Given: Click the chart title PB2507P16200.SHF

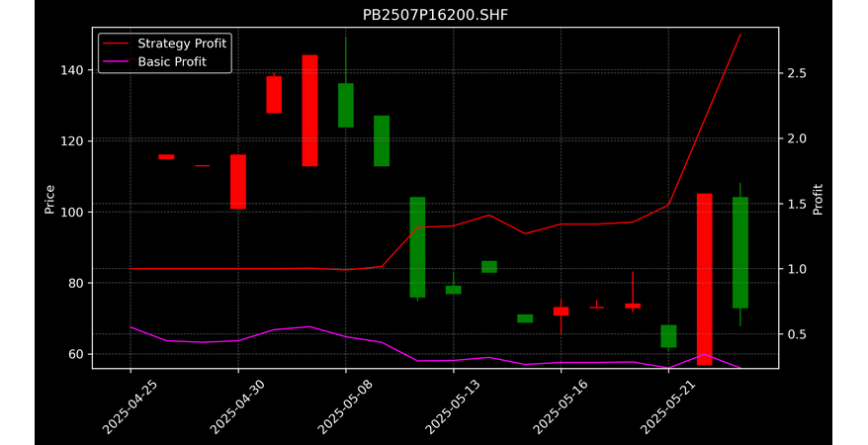Looking at the screenshot, I should click(435, 15).
